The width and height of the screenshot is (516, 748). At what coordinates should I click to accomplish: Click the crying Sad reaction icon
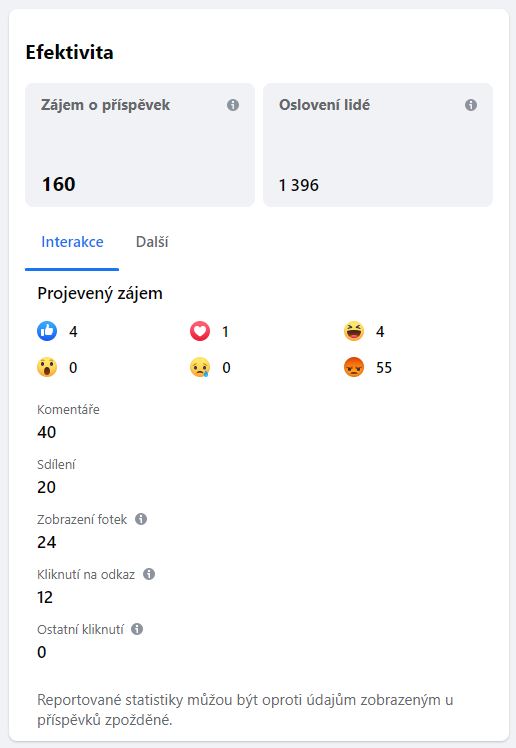pos(200,367)
